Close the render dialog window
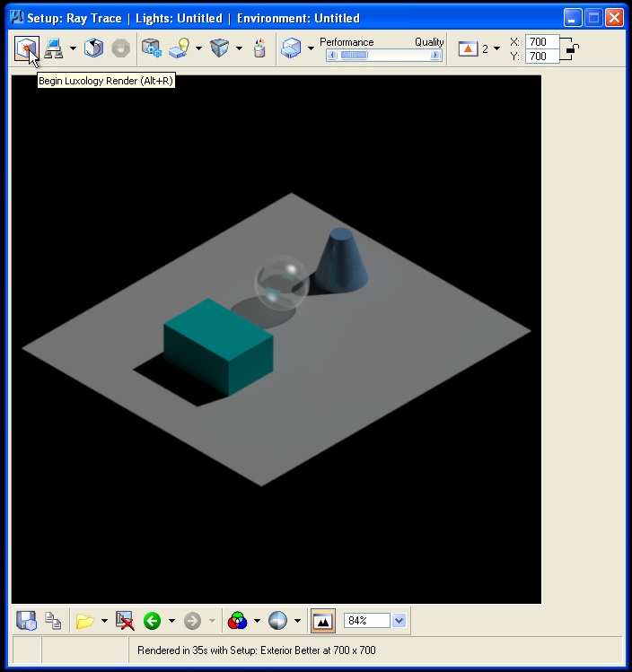Screen dimensions: 632x672 point(614,18)
